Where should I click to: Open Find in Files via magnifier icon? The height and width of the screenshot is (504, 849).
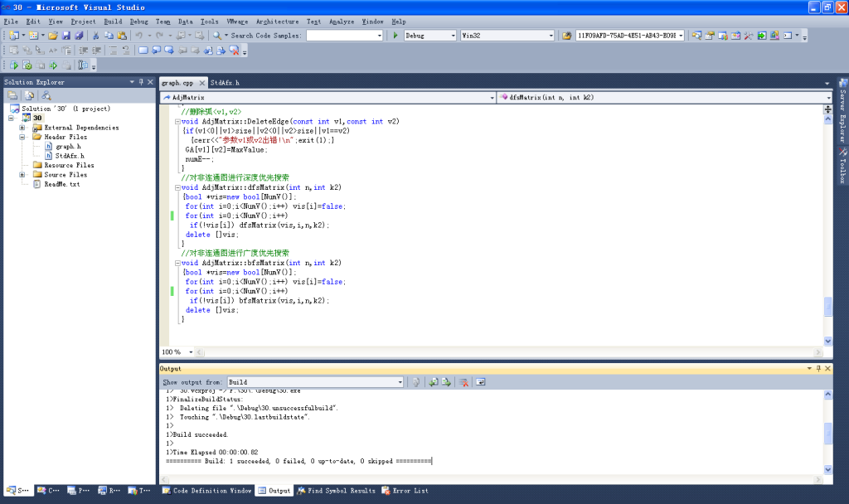(x=216, y=36)
